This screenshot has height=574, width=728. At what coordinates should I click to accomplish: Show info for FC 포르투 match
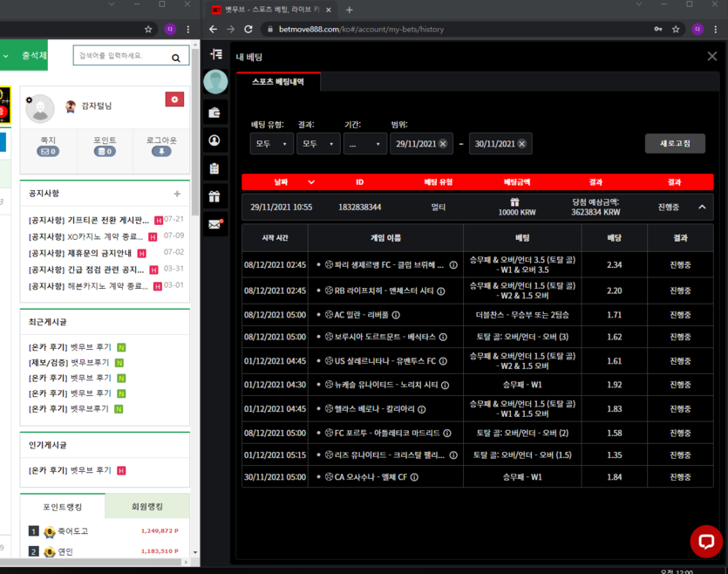click(x=446, y=434)
